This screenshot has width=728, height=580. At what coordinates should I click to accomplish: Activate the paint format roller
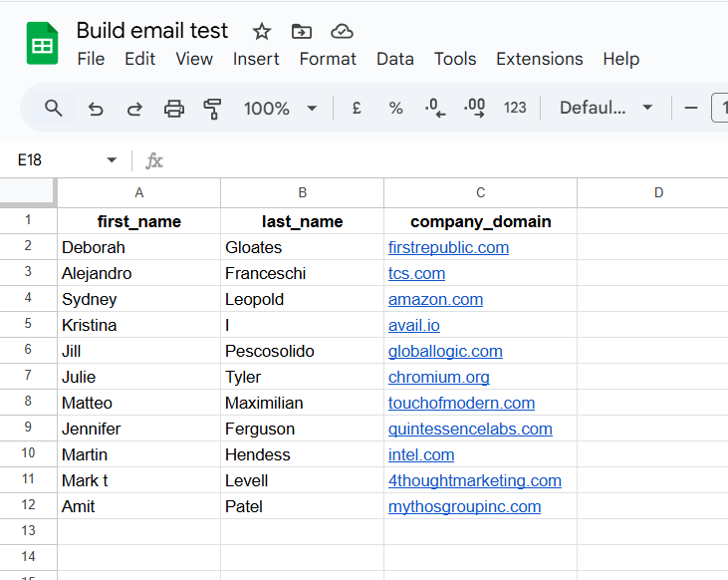[x=212, y=108]
